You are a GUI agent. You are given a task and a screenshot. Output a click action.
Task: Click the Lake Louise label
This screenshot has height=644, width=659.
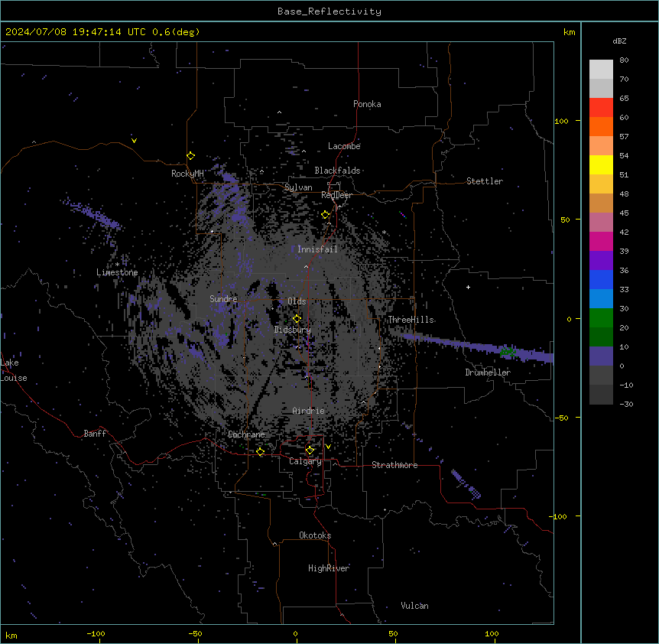[14, 370]
